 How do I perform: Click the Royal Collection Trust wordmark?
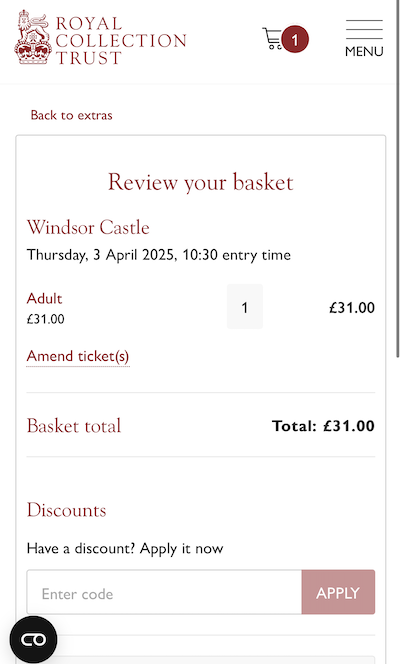pos(121,41)
